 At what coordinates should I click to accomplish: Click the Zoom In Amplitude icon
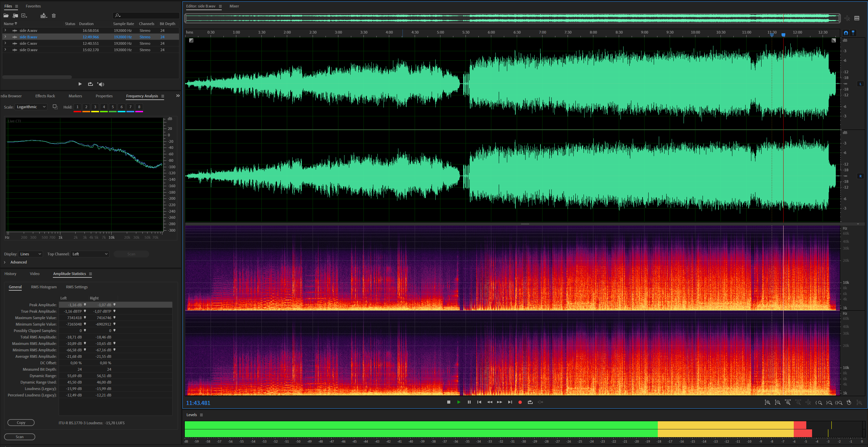(767, 403)
